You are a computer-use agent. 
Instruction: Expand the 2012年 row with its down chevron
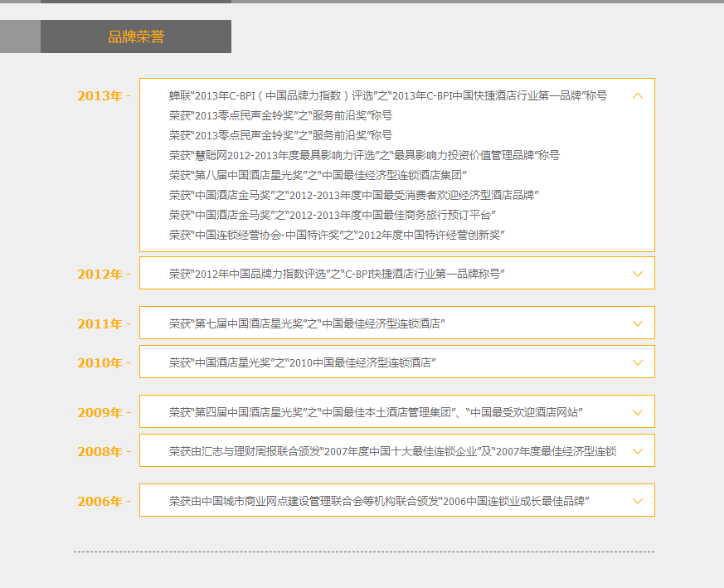[x=637, y=274]
